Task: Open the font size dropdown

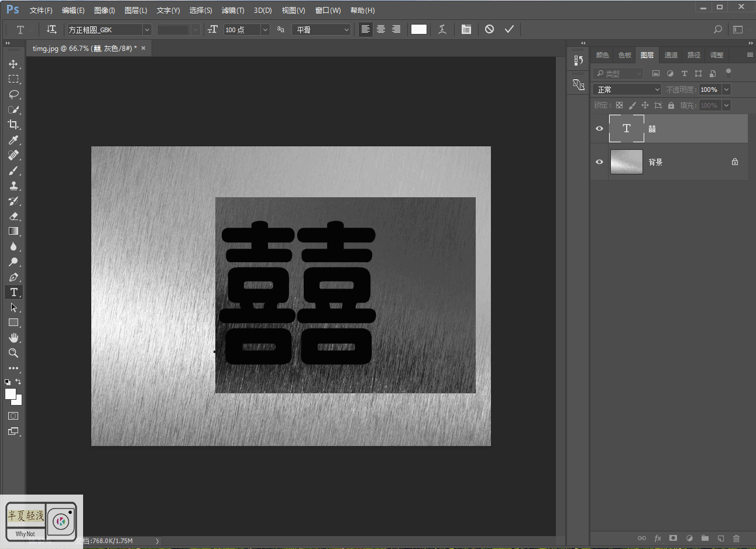Action: 265,29
